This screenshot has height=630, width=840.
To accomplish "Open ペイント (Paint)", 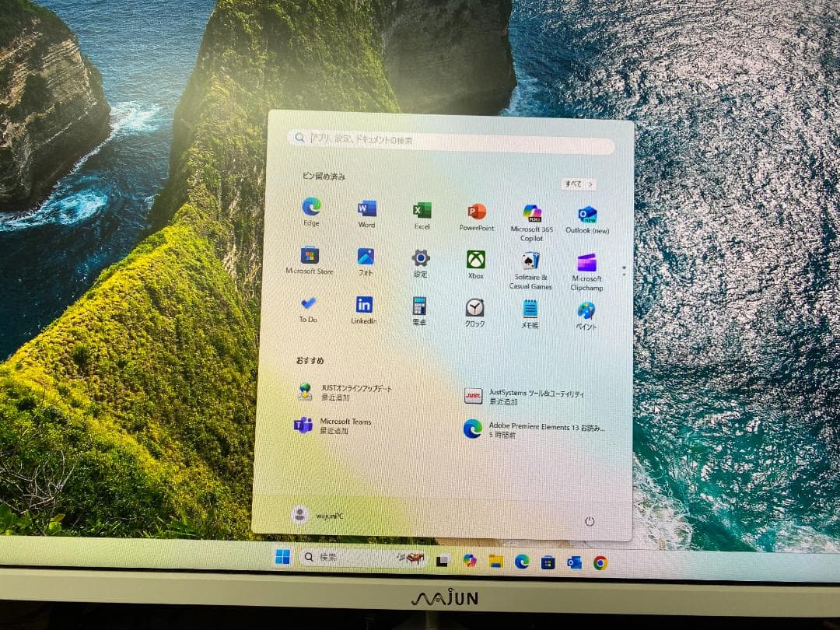I will click(x=585, y=310).
